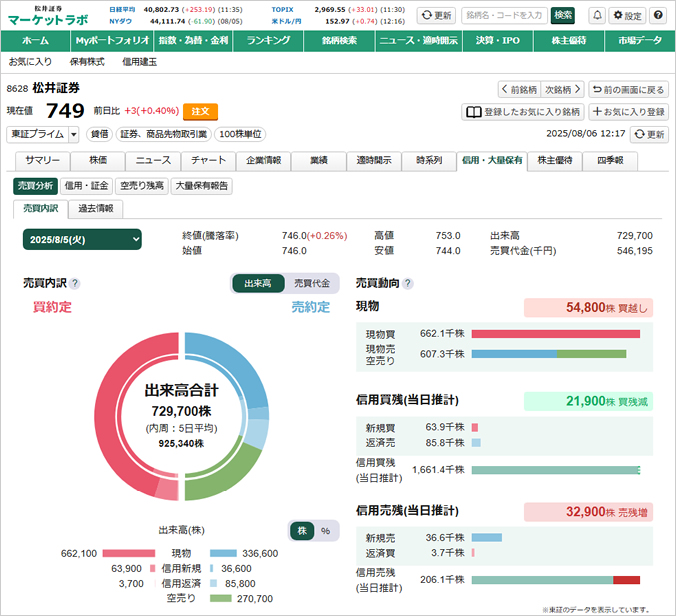
Task: Open the 設定 gear settings
Action: click(x=627, y=16)
